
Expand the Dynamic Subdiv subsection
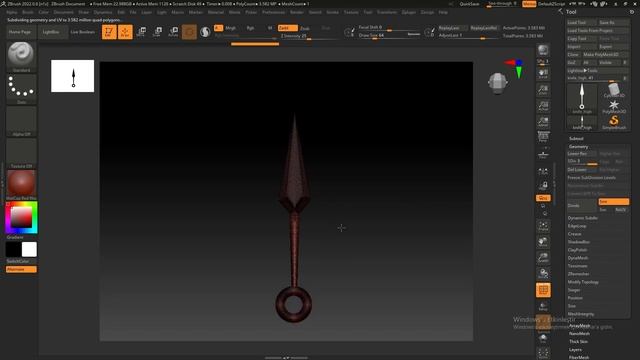[582, 218]
